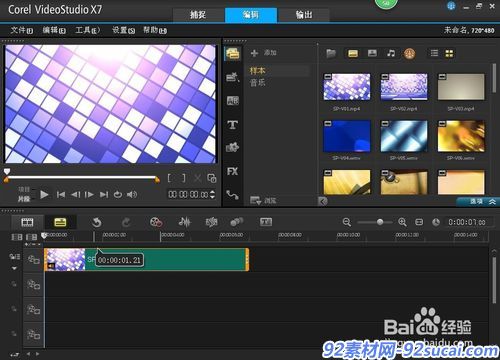Jump to the start of the clip
500x360 pixels.
pos(61,194)
